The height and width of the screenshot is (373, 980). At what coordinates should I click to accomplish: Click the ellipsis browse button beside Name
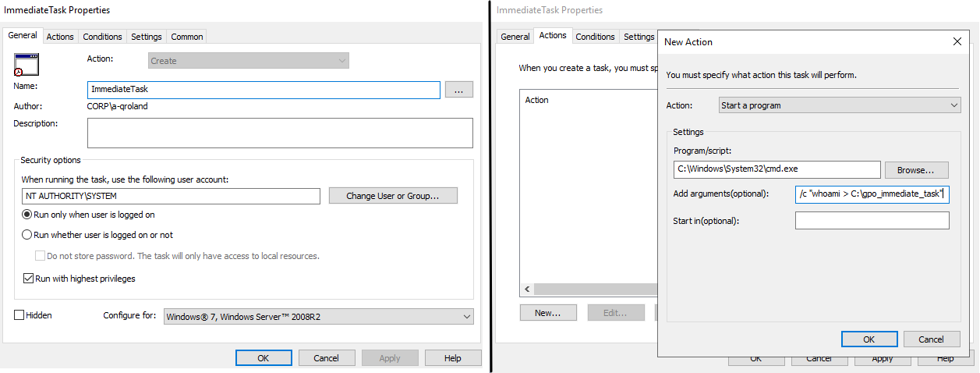tap(458, 90)
